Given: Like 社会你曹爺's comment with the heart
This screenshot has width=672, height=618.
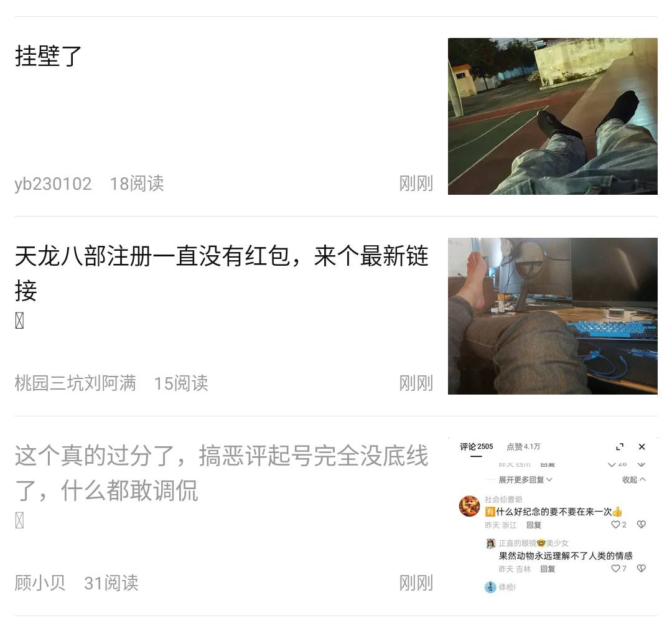Looking at the screenshot, I should (x=616, y=525).
